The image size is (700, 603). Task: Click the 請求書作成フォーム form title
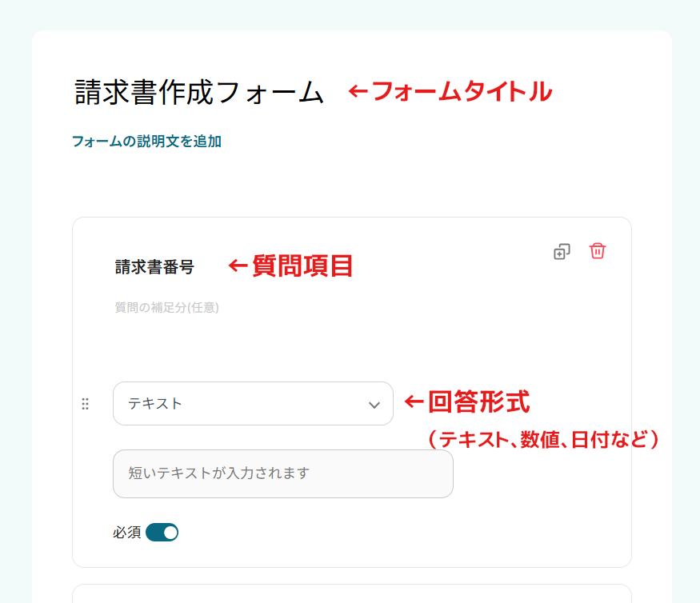[200, 92]
